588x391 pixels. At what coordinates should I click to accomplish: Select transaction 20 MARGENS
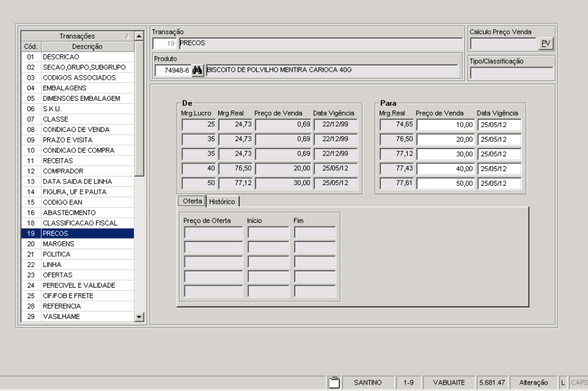pyautogui.click(x=78, y=244)
